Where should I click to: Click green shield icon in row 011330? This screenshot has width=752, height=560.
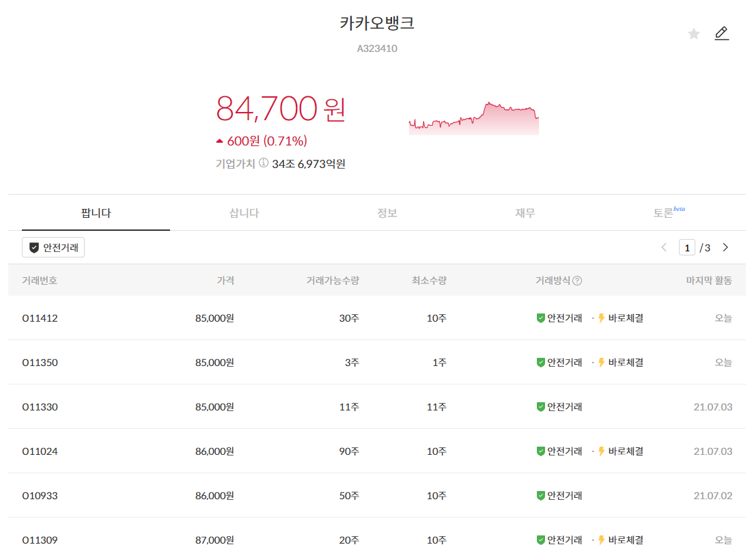(x=540, y=407)
